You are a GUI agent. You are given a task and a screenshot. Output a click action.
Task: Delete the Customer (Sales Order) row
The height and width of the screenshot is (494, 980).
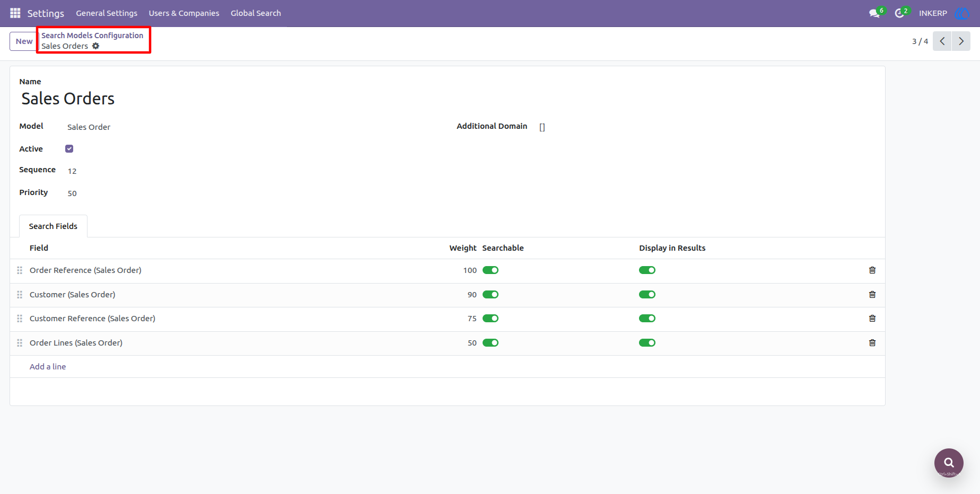click(x=872, y=295)
